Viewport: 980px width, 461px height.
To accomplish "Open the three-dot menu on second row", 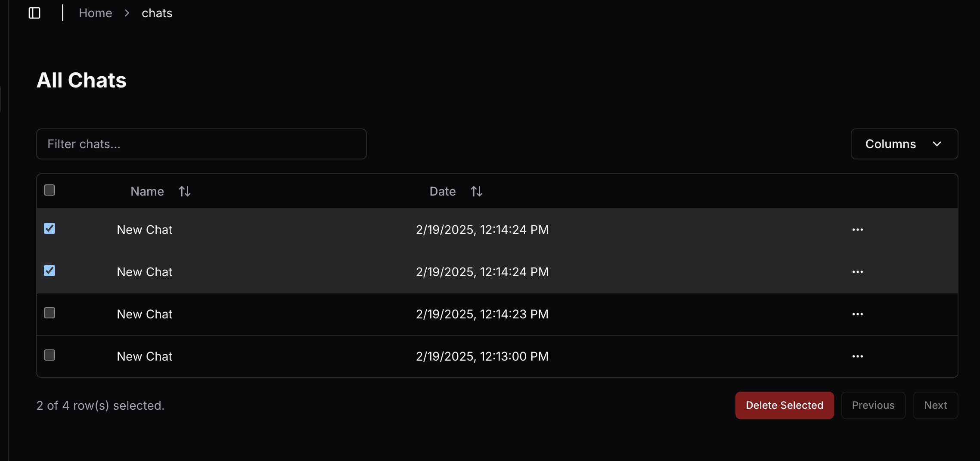I will click(x=857, y=272).
